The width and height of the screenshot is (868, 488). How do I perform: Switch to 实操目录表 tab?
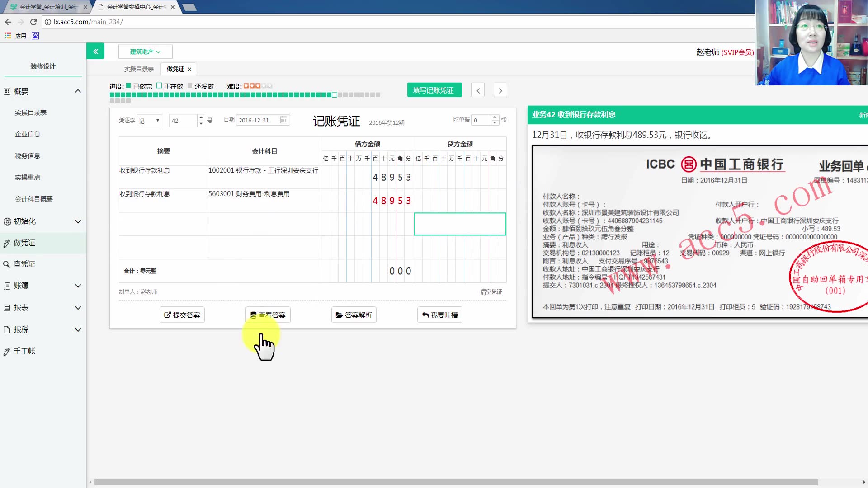pyautogui.click(x=139, y=69)
